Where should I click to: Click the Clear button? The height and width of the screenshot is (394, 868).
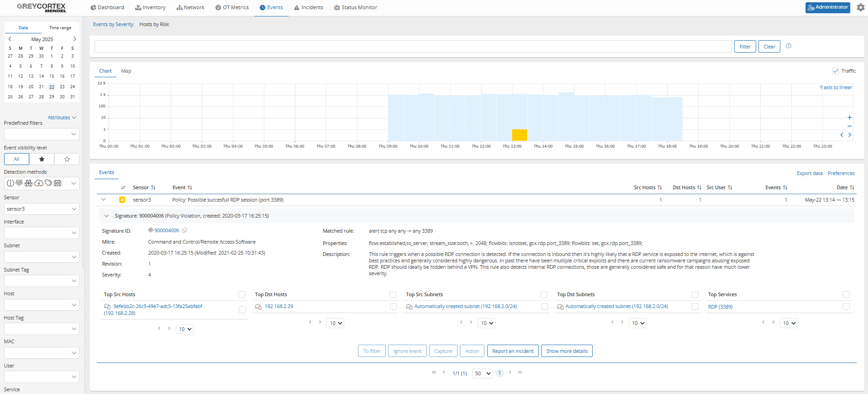pos(769,47)
